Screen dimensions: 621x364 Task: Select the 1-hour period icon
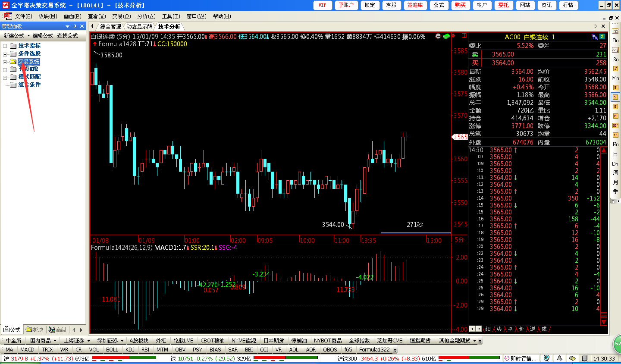(615, 135)
